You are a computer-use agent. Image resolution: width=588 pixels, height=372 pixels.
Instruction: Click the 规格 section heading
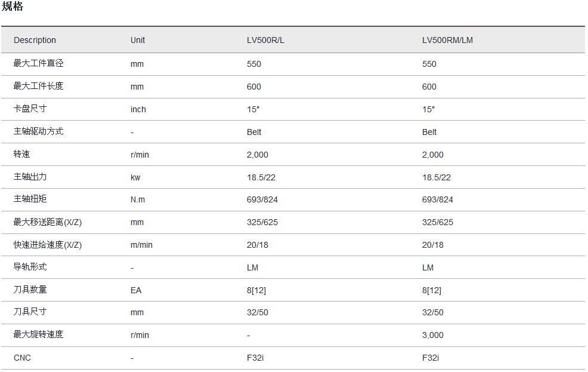13,7
